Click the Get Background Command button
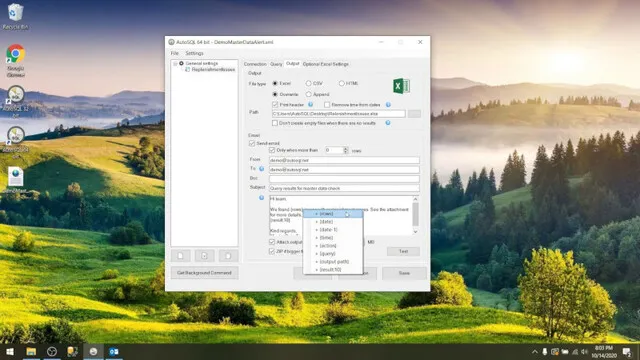The image size is (640, 360). pyautogui.click(x=204, y=273)
